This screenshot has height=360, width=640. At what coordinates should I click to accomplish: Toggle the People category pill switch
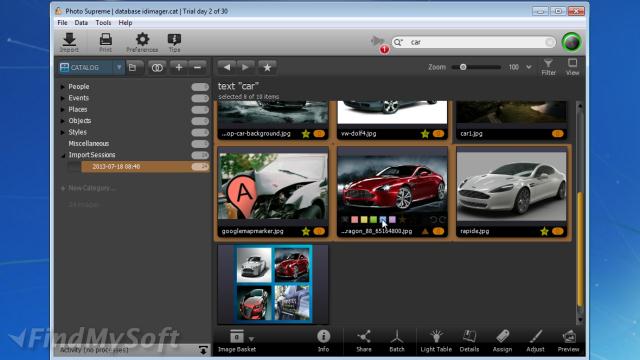(200, 87)
